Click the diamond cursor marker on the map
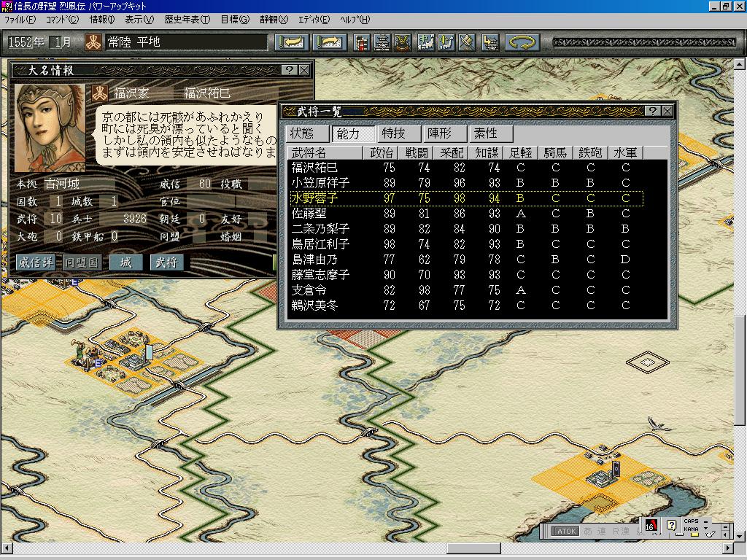This screenshot has height=560, width=747. tap(648, 363)
